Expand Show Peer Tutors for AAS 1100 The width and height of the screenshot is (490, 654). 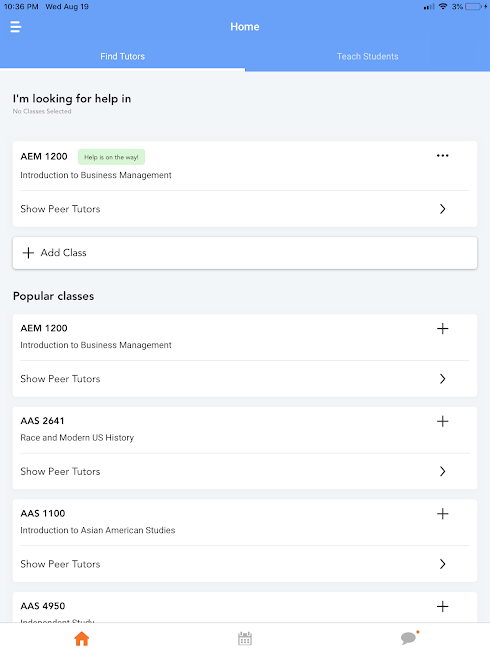(245, 564)
